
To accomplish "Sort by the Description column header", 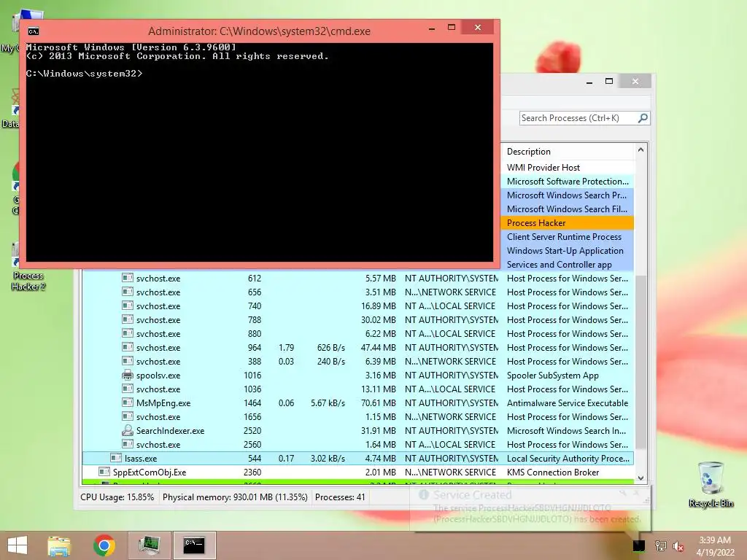I will 568,152.
